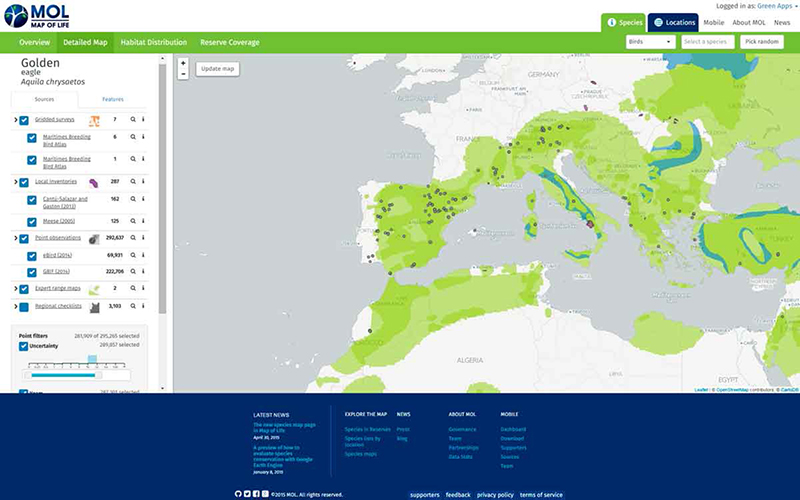The image size is (800, 500).
Task: Click the Select a species input
Action: (x=708, y=42)
